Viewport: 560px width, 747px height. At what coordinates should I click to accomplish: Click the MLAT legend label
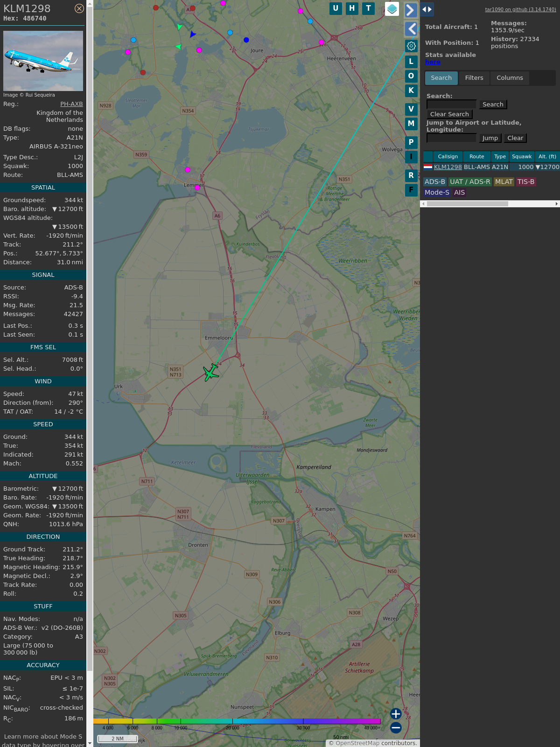click(x=504, y=182)
